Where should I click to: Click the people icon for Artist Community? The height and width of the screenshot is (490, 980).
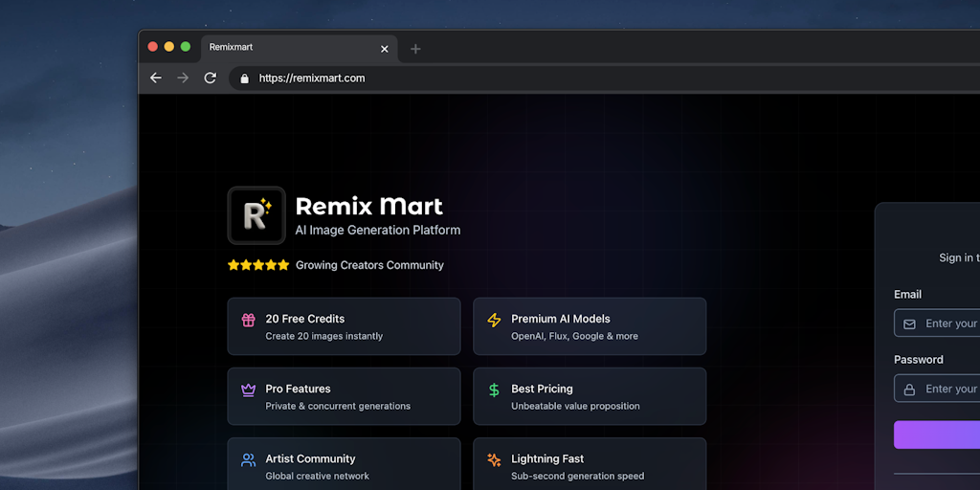(248, 460)
